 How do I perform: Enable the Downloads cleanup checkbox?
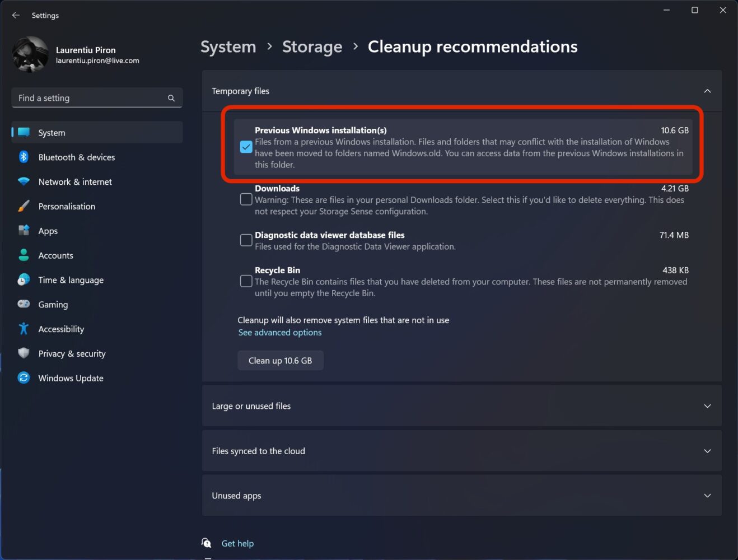(x=246, y=199)
